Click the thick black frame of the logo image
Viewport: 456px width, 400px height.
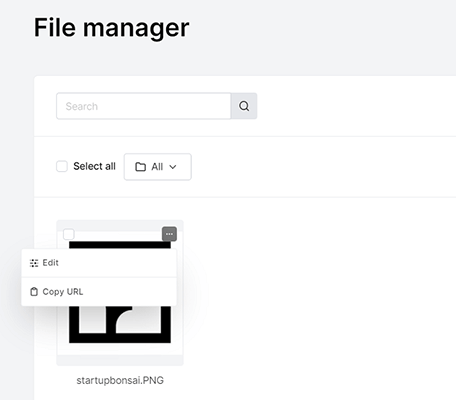click(120, 338)
